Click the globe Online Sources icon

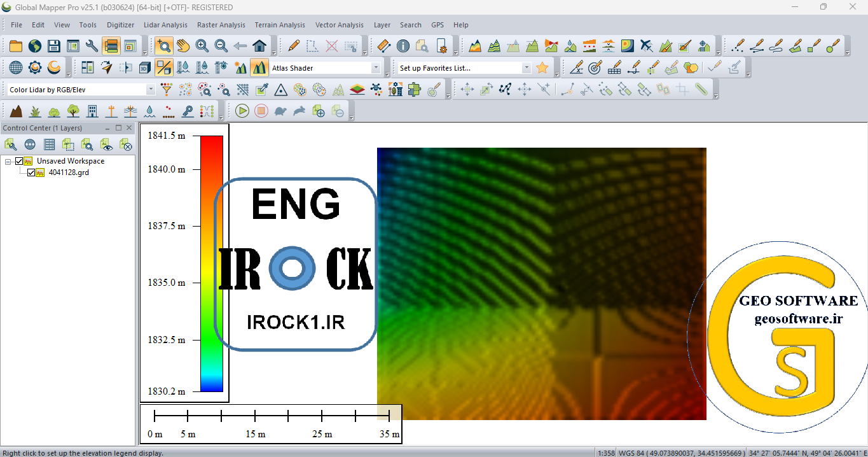pyautogui.click(x=35, y=46)
